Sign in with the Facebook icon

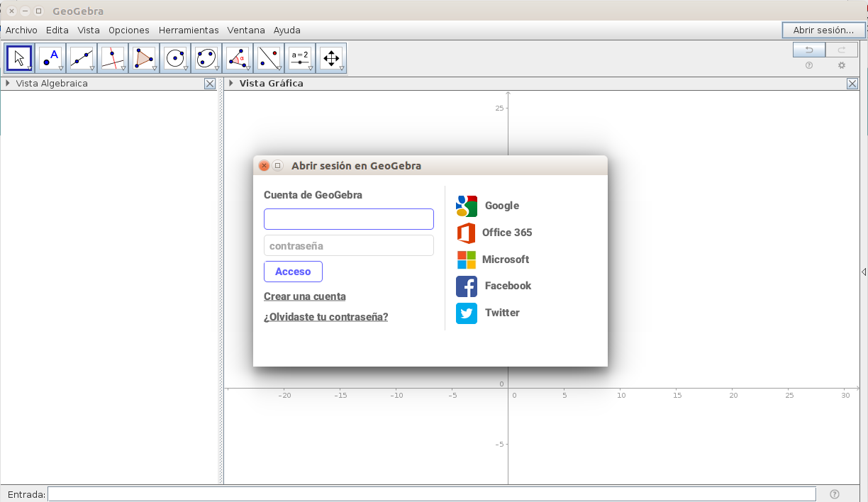[x=467, y=286]
